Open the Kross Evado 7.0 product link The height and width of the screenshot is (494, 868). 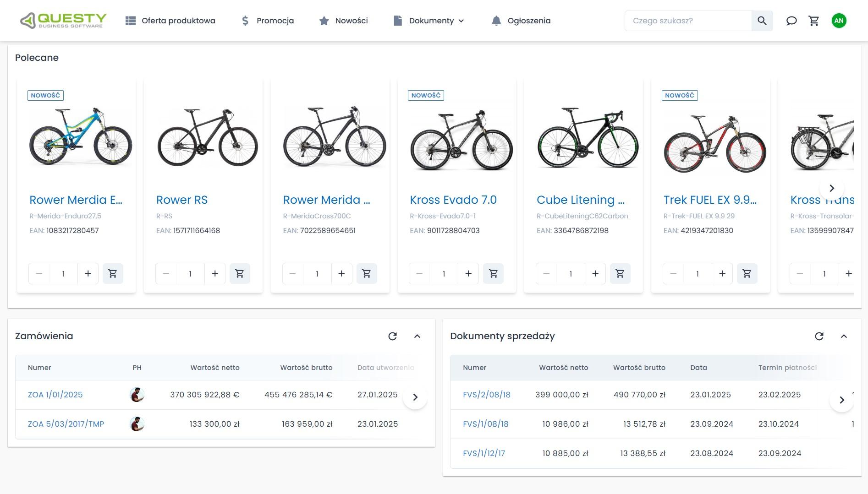pyautogui.click(x=453, y=200)
